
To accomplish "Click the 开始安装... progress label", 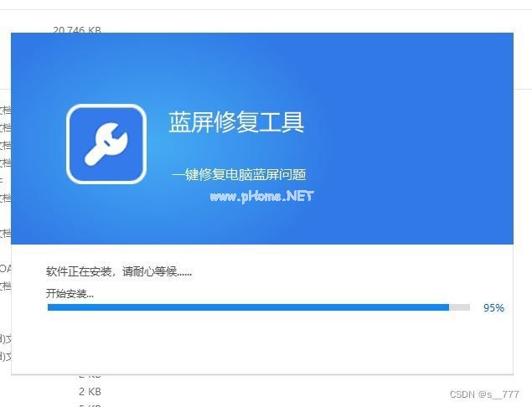I will (70, 293).
